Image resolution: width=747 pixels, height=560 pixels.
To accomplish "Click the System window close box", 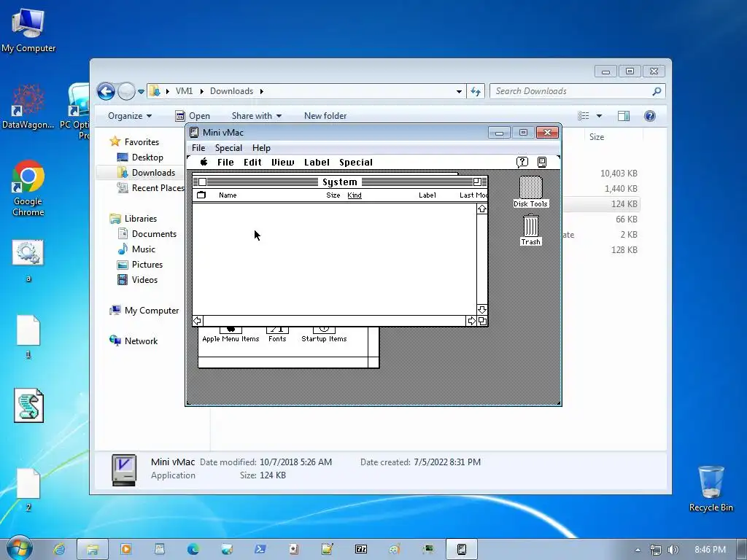I will point(203,182).
